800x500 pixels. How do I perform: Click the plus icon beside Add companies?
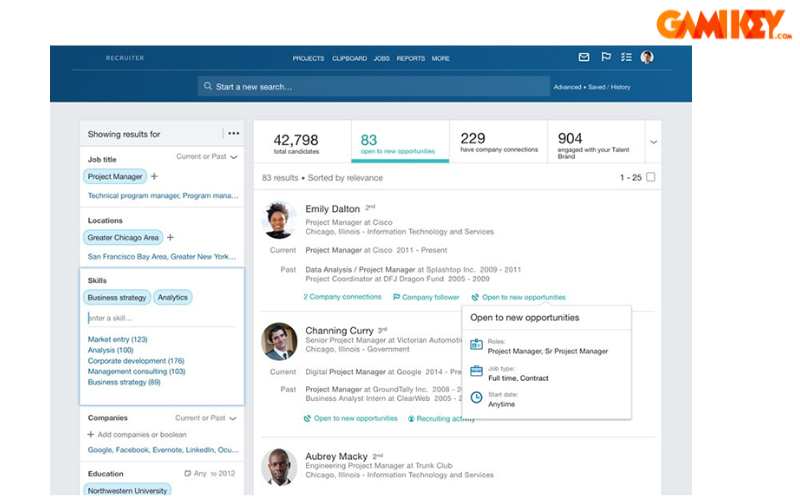[x=90, y=434]
